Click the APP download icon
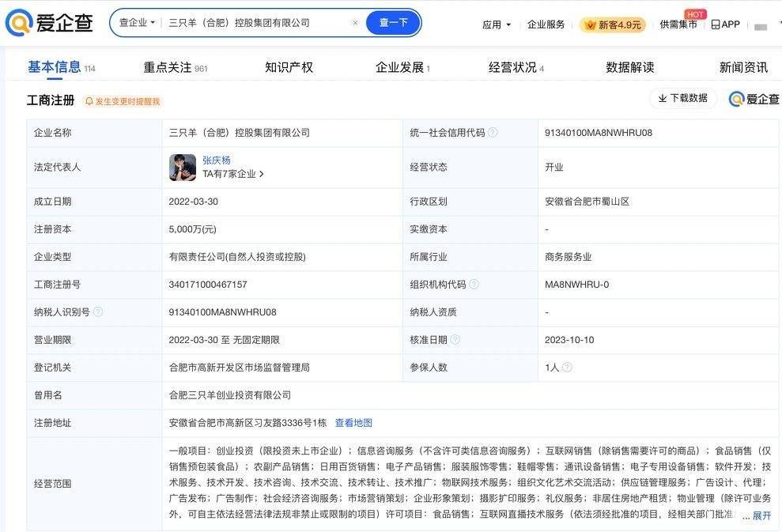This screenshot has height=532, width=782. click(726, 24)
